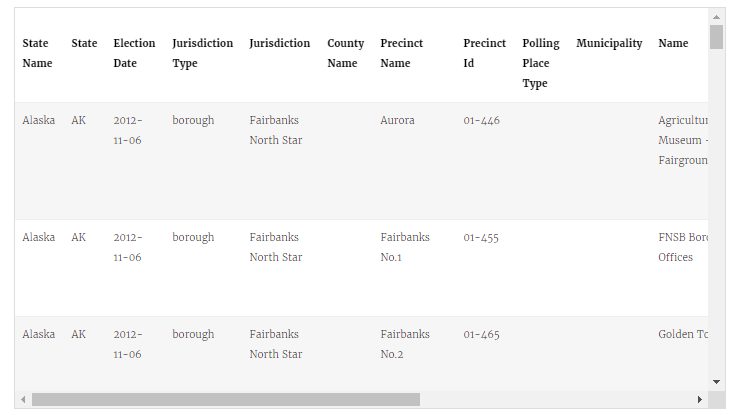Click the FNSB Borough Offices name cell

683,247
